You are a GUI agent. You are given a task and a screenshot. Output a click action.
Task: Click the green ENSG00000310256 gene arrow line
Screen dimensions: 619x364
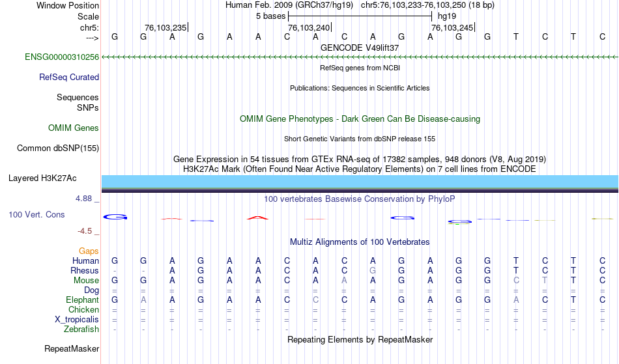coord(360,57)
